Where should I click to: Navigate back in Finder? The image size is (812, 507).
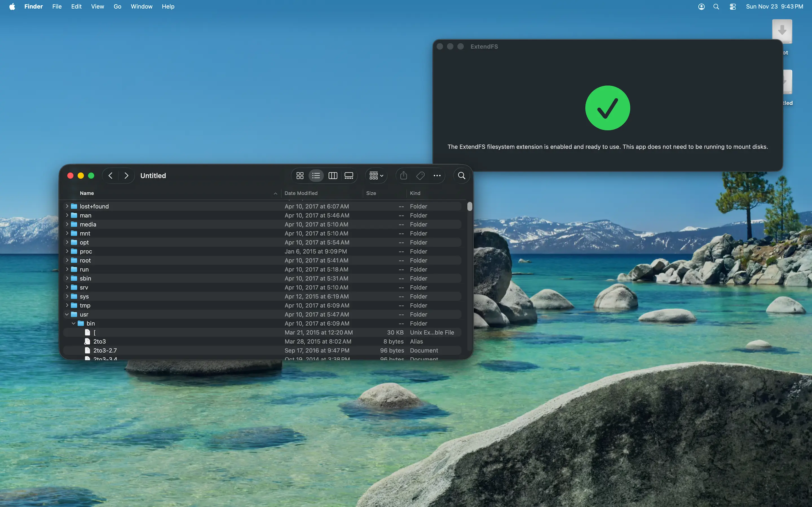(110, 175)
